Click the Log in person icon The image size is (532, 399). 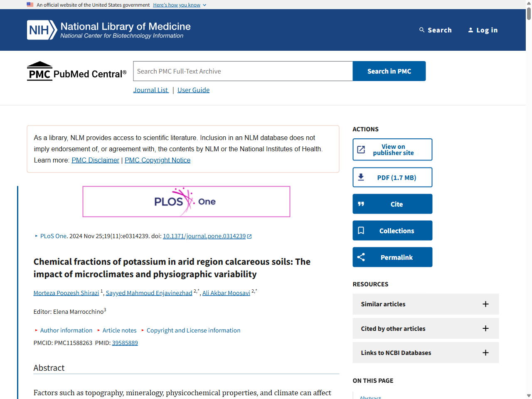(470, 30)
